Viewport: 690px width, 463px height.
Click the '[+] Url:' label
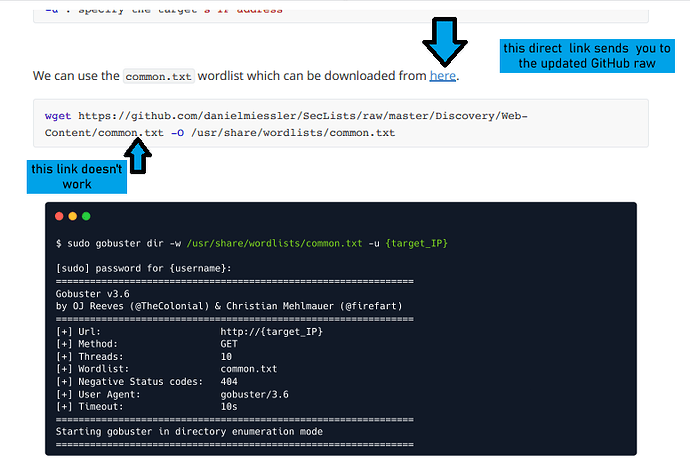[78, 332]
